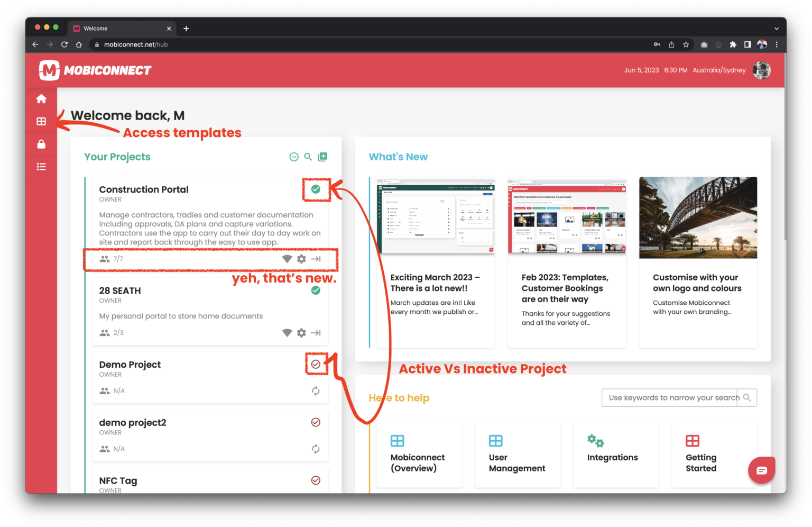Select the Welcome browser tab

click(116, 28)
